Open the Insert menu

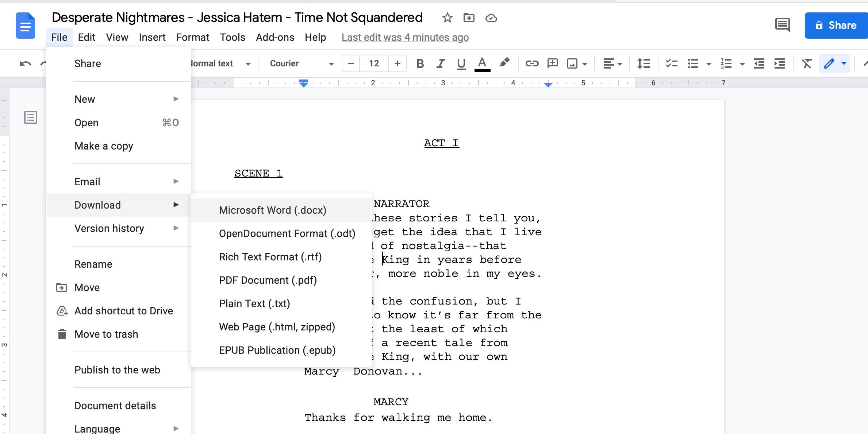152,37
